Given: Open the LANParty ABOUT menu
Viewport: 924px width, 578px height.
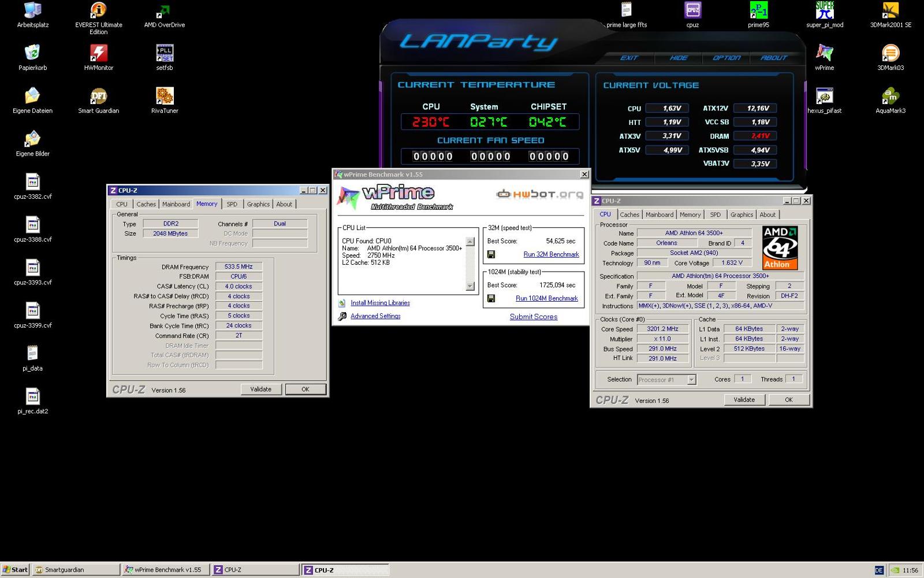Looking at the screenshot, I should [x=774, y=58].
